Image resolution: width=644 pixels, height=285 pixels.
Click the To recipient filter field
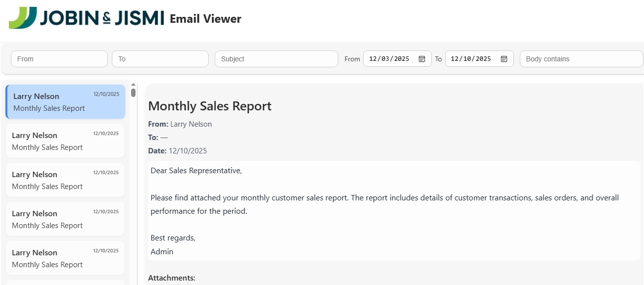pos(160,59)
